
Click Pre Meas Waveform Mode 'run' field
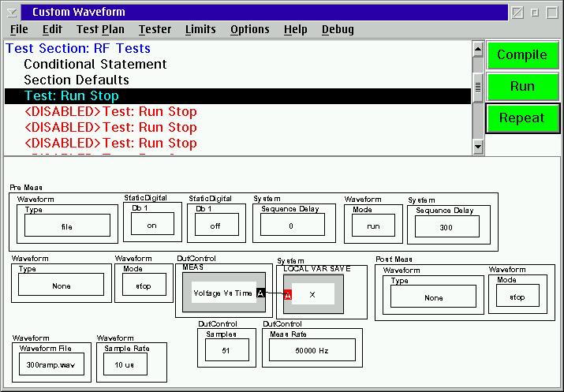click(x=373, y=225)
